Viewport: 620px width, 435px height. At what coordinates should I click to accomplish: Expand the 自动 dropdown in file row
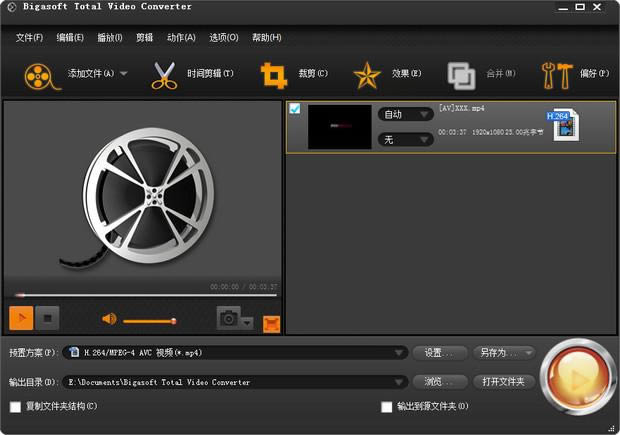pos(405,115)
